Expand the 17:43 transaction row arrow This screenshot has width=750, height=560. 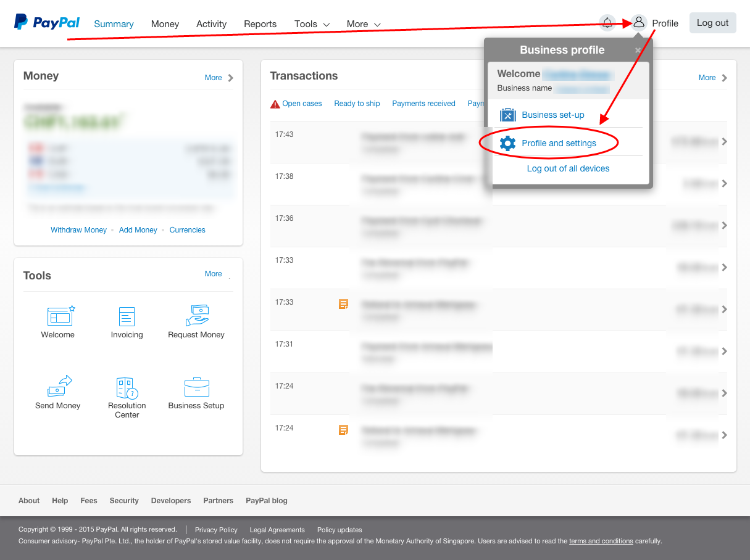[724, 142]
